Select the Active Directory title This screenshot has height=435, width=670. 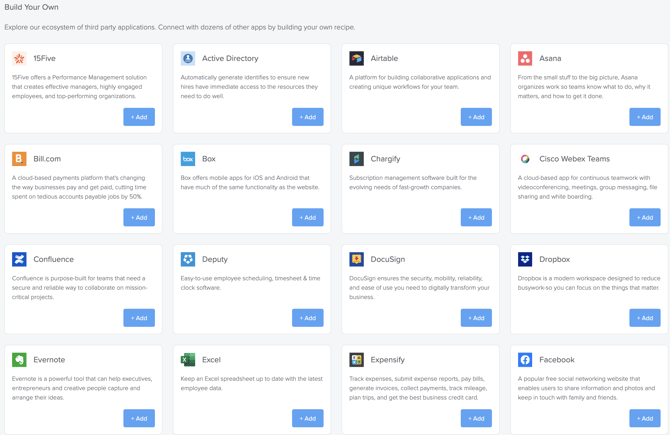(x=230, y=58)
